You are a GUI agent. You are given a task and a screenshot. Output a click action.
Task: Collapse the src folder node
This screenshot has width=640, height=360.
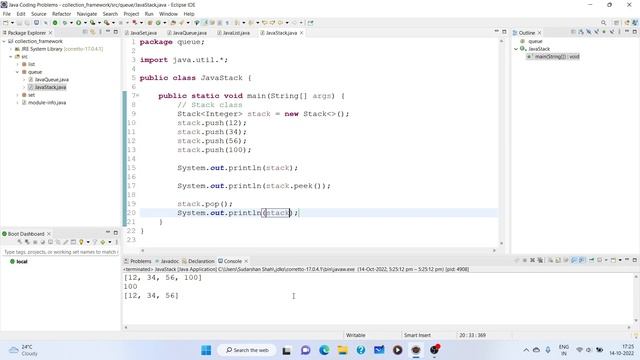11,57
